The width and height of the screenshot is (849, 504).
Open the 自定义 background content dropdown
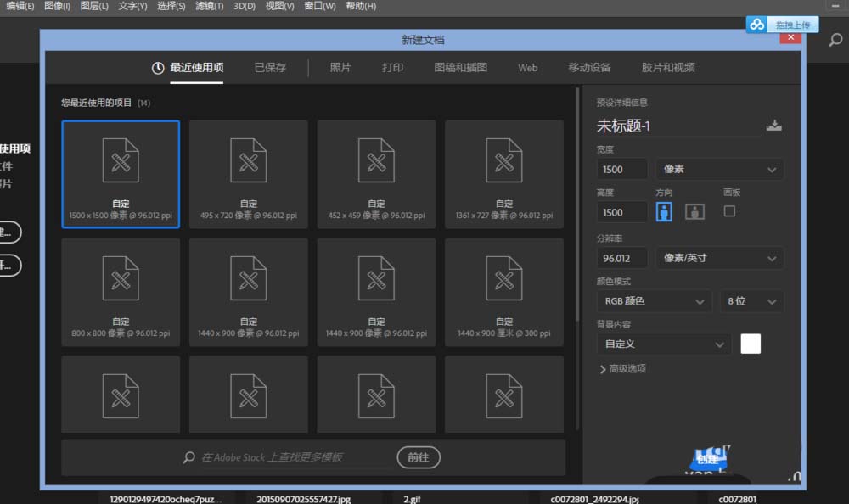coord(664,344)
